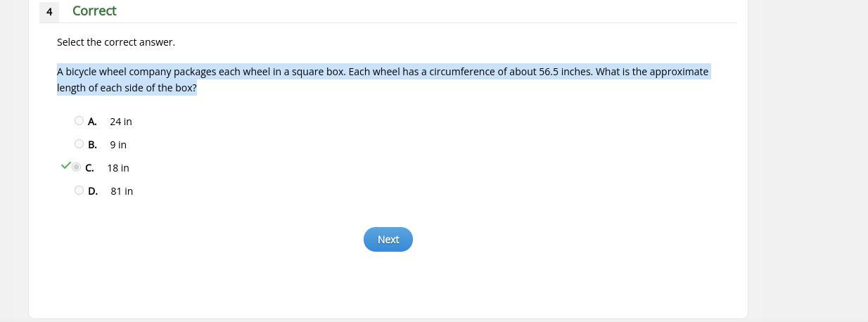Viewport: 868px width, 322px height.
Task: Click the green Correct heading
Action: (x=94, y=11)
